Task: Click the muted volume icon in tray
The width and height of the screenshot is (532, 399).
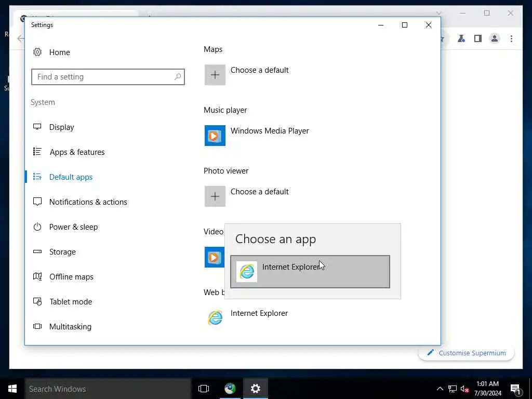Action: pos(464,389)
